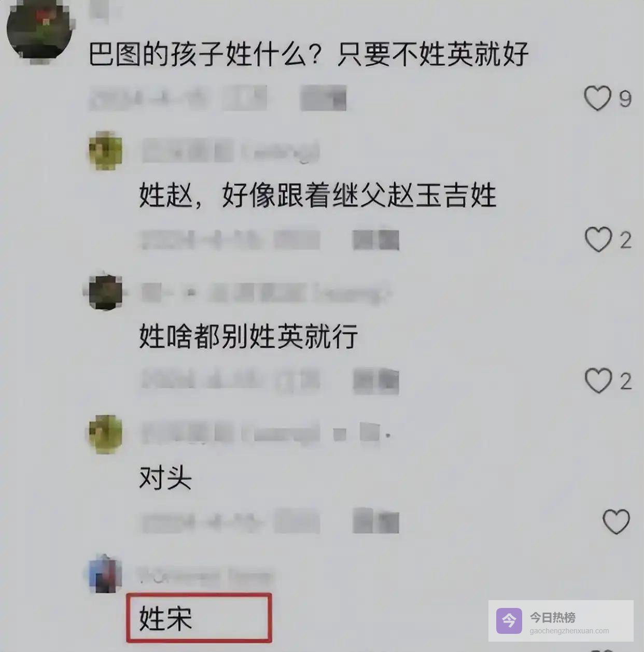Screen dimensions: 644x652
Task: Click the like count 9 on top comment
Action: 625,98
